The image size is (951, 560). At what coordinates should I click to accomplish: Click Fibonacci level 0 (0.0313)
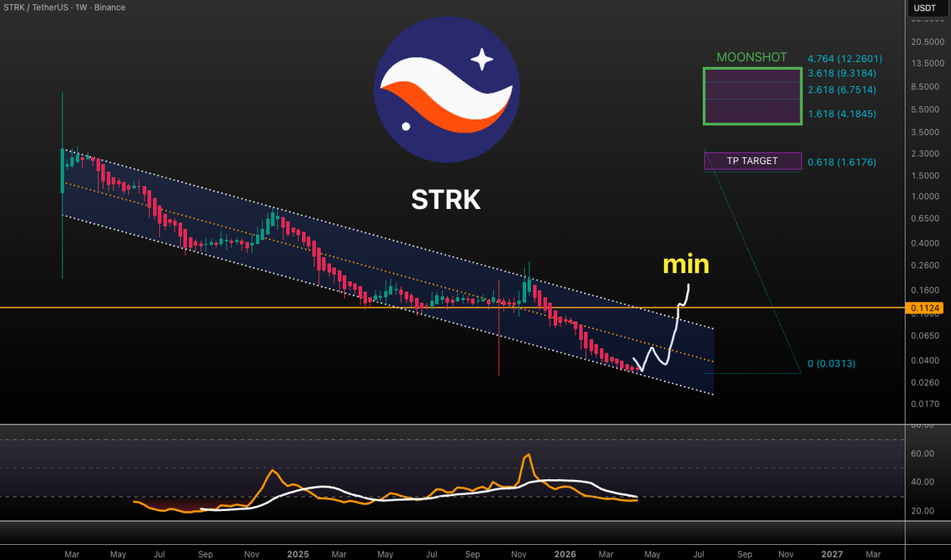pos(831,364)
